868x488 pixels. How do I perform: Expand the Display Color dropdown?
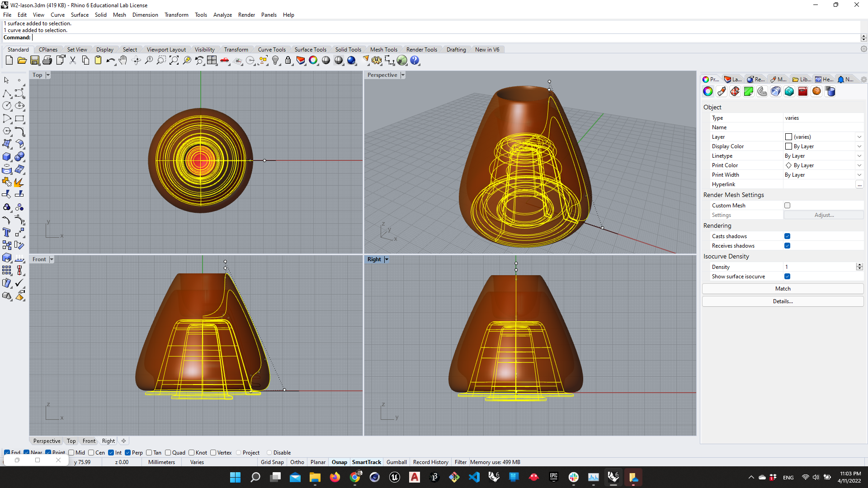pyautogui.click(x=859, y=146)
